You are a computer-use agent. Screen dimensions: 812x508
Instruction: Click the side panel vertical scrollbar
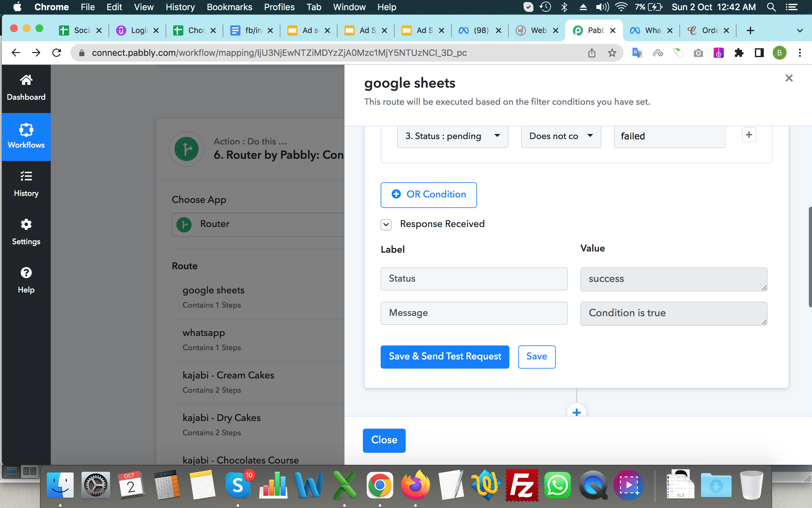coord(810,257)
